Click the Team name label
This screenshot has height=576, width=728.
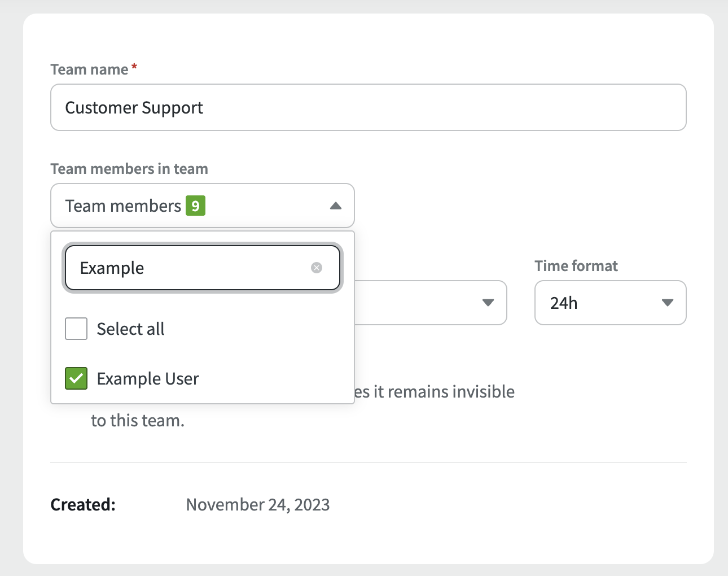(89, 69)
